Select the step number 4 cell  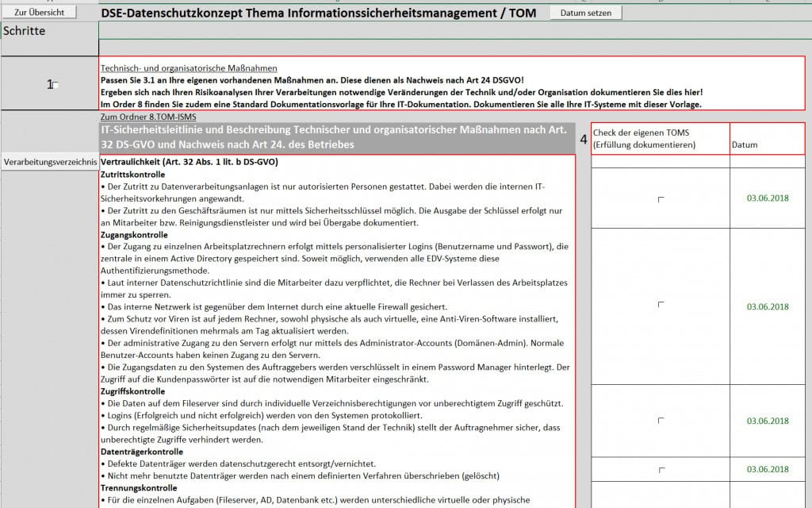tap(584, 139)
